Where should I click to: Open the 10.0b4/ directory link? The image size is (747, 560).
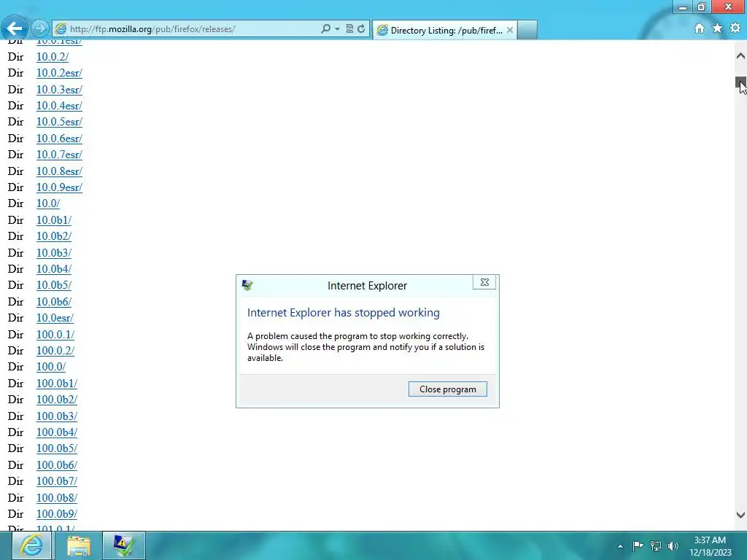54,269
